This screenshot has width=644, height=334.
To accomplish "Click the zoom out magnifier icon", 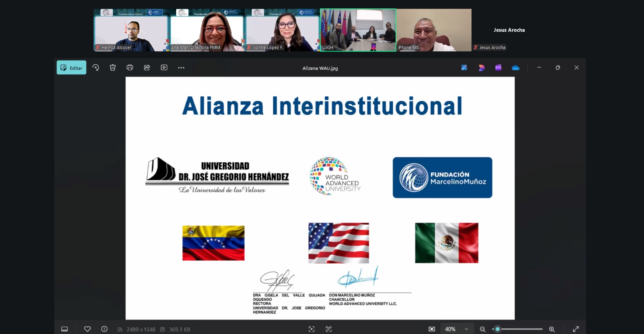I will point(483,329).
